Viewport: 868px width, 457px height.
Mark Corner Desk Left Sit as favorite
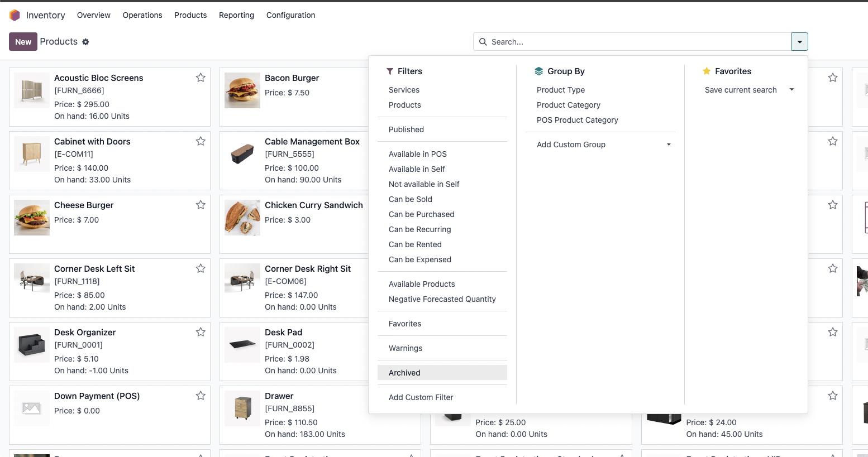click(x=201, y=268)
